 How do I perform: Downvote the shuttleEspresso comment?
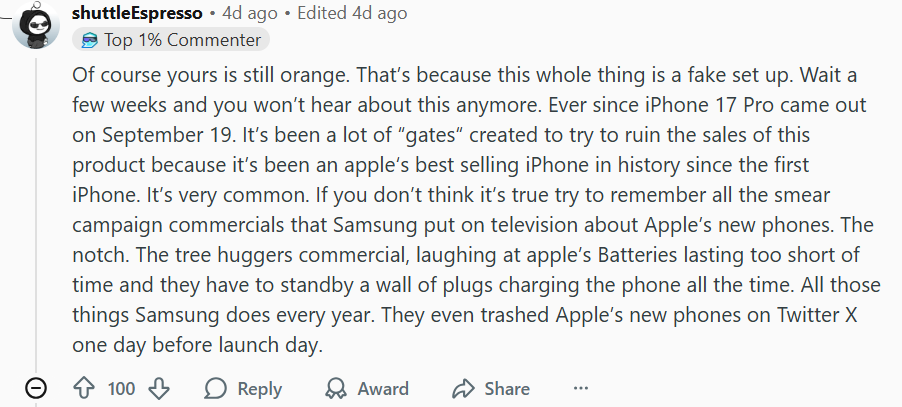158,388
